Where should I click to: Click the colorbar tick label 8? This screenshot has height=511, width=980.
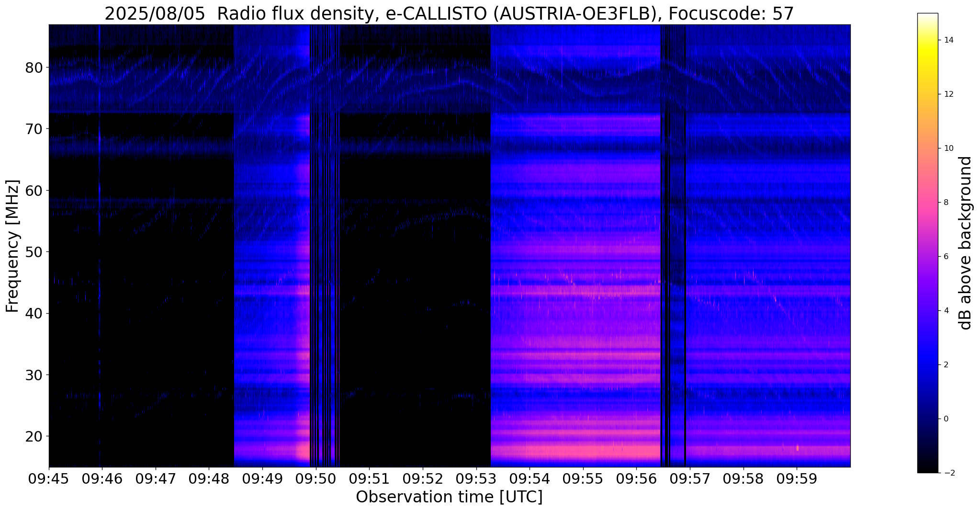point(945,203)
